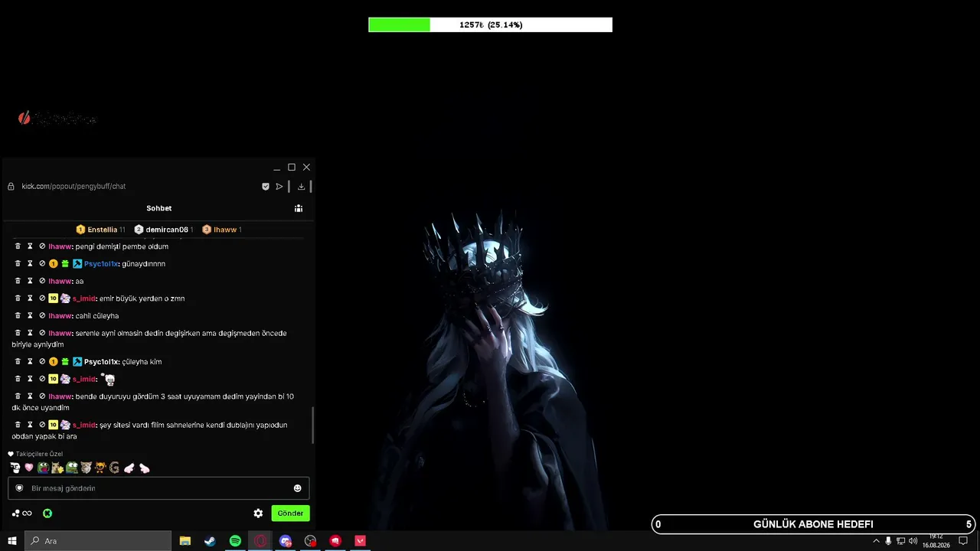Ban Psyc1ol1x from the "günaydınnnn" message
Image resolution: width=980 pixels, height=551 pixels.
tap(42, 264)
